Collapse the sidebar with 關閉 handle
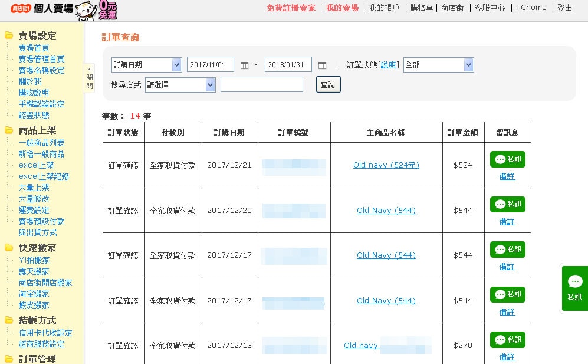The height and width of the screenshot is (364, 588). click(89, 78)
